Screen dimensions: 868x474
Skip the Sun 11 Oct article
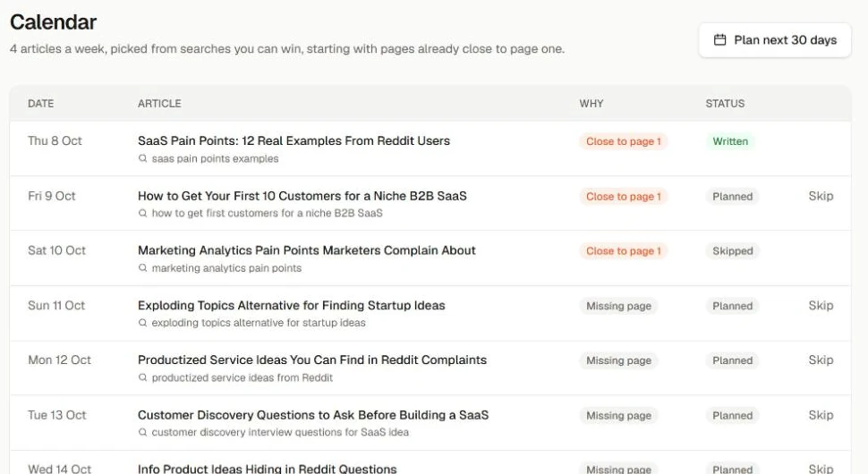click(821, 305)
